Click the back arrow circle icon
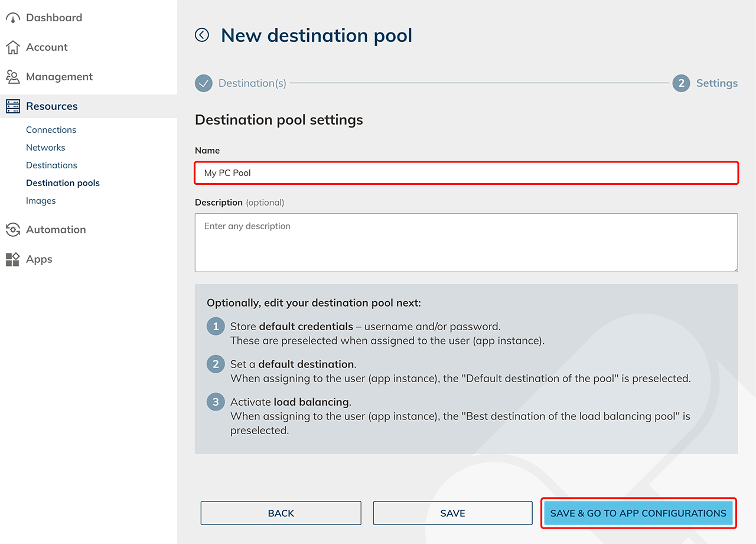The height and width of the screenshot is (544, 756). click(202, 35)
